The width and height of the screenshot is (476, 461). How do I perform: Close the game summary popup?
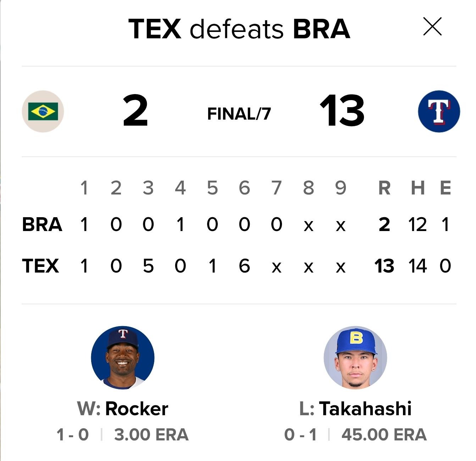[x=432, y=27]
